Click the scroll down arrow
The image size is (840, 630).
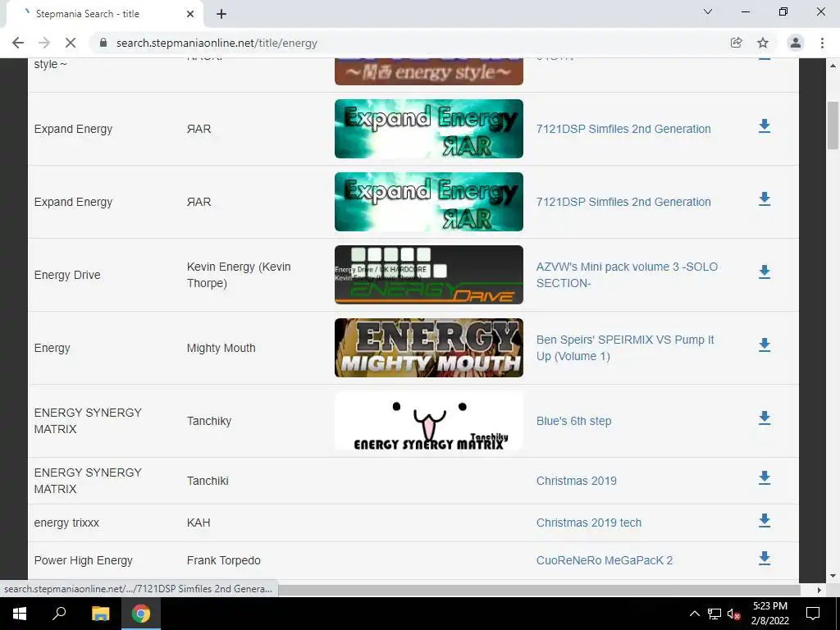coord(833,577)
